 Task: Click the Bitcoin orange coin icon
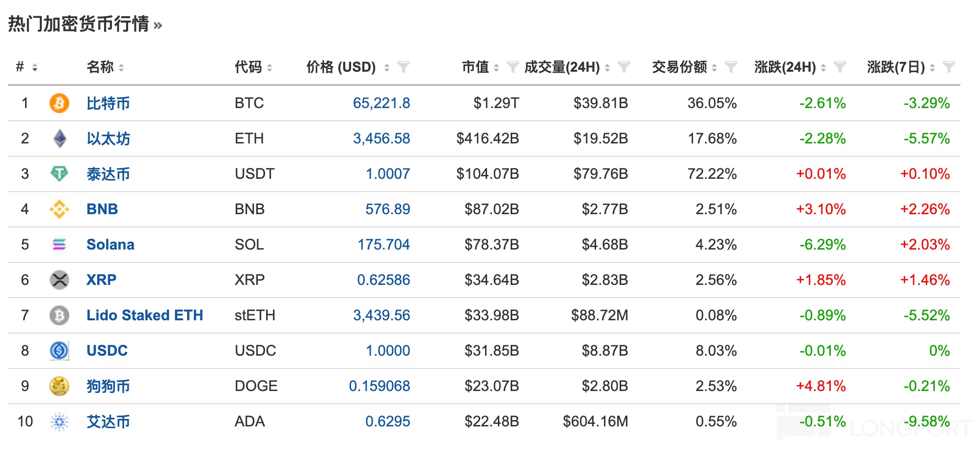59,103
